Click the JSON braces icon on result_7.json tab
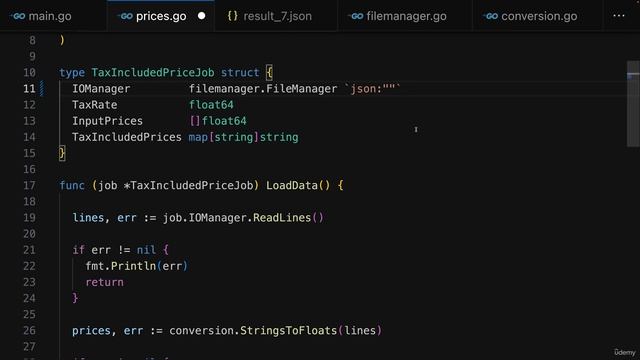The image size is (640, 360). 232,16
